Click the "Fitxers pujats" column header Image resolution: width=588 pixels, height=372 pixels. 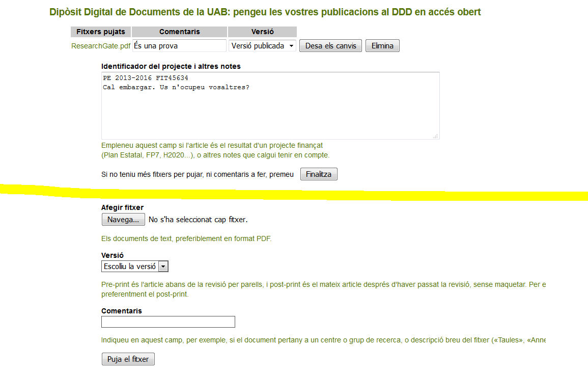pos(101,32)
